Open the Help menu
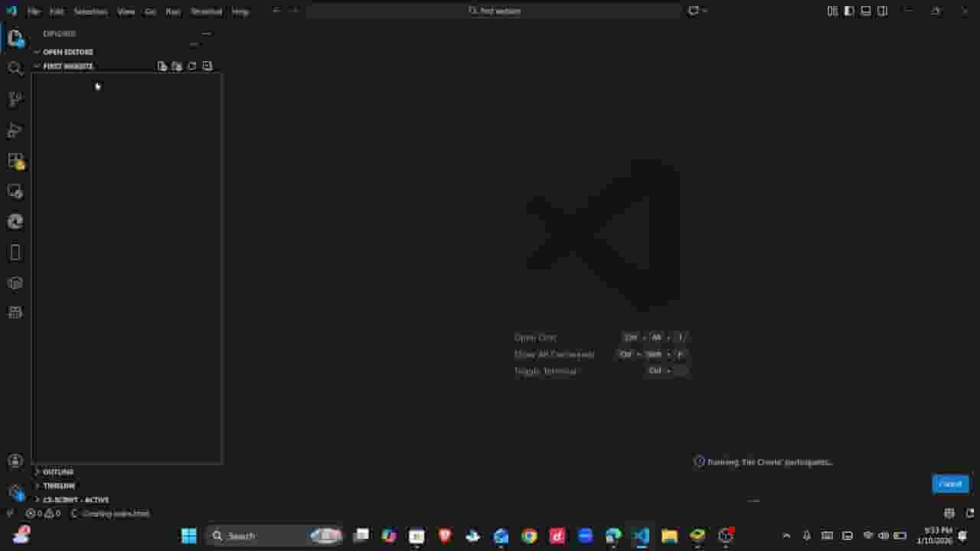Screen dimensions: 980x551 [x=240, y=11]
